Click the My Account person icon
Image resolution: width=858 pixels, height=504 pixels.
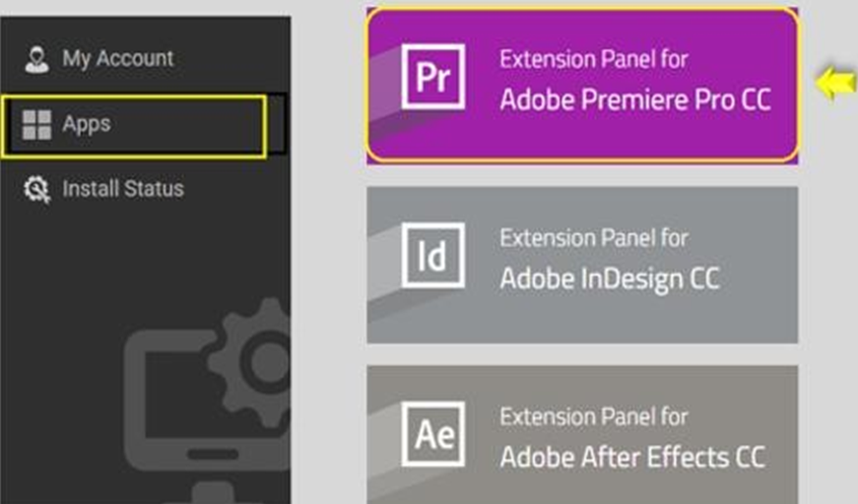coord(36,60)
